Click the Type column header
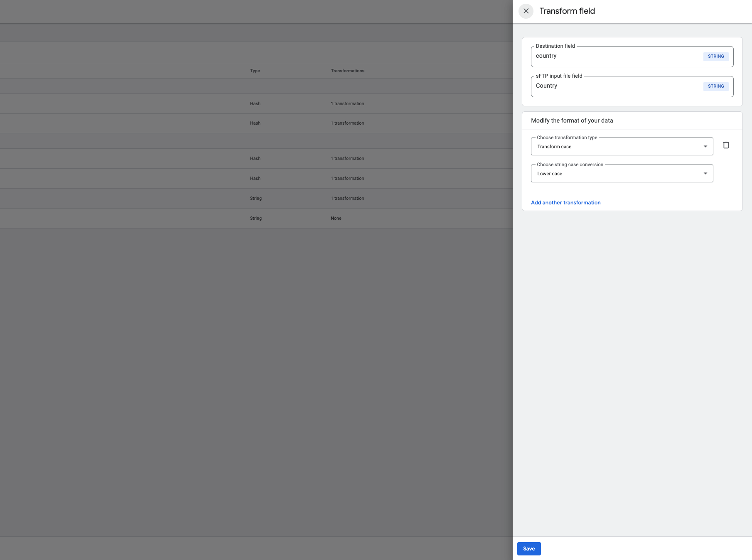This screenshot has width=752, height=560. click(255, 71)
